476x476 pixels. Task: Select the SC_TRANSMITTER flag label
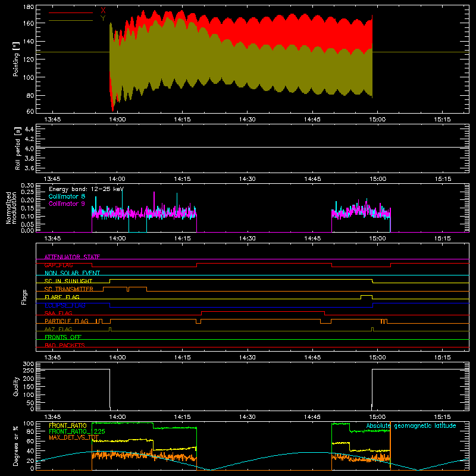coord(69,289)
